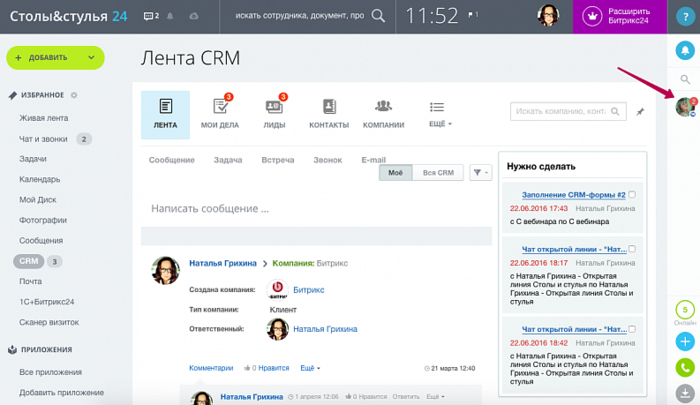Image resolution: width=700 pixels, height=405 pixels.
Task: Click the blue plus icon in right sidebar
Action: pyautogui.click(x=685, y=342)
